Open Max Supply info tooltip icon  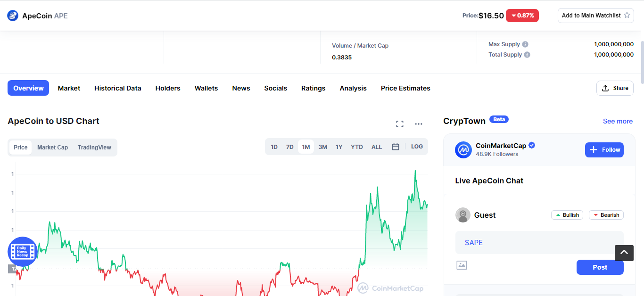[x=525, y=44]
